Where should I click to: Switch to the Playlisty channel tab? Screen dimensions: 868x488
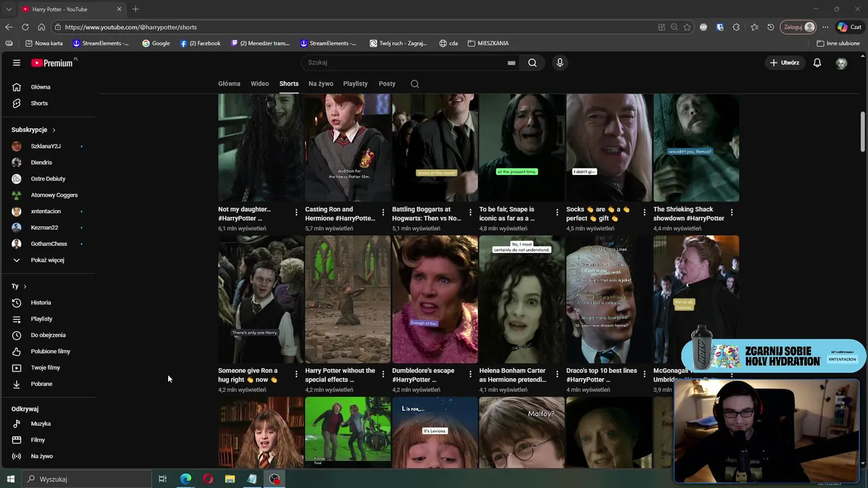pyautogui.click(x=355, y=83)
